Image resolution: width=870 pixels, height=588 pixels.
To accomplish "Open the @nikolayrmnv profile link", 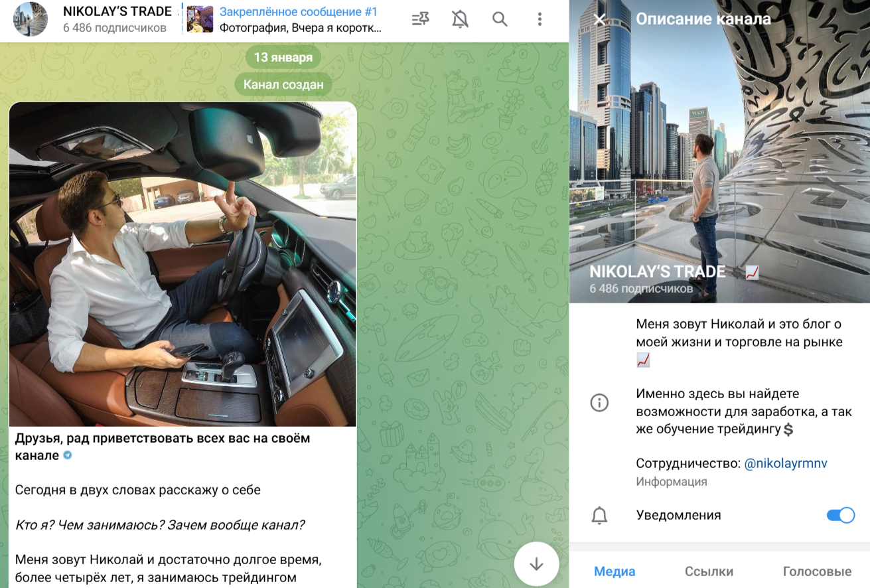I will tap(786, 463).
